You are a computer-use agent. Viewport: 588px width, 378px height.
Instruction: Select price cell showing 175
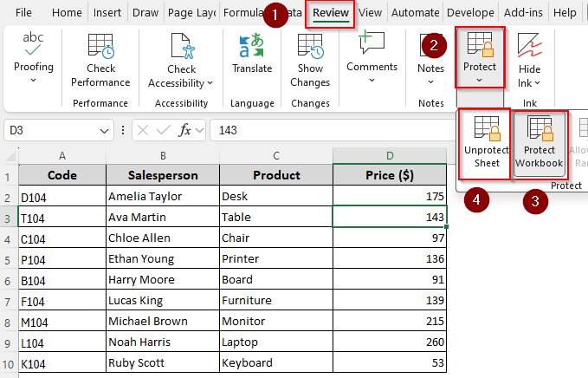tap(390, 196)
